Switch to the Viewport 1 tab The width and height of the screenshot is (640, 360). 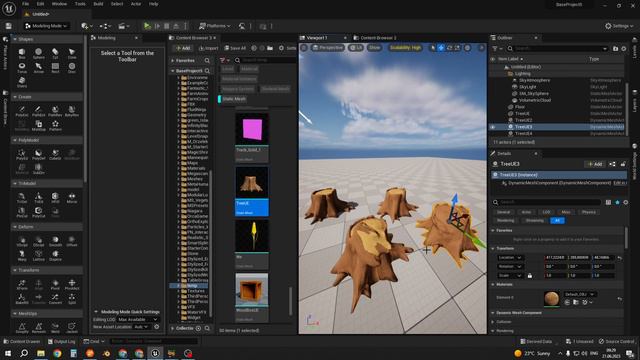click(x=317, y=38)
